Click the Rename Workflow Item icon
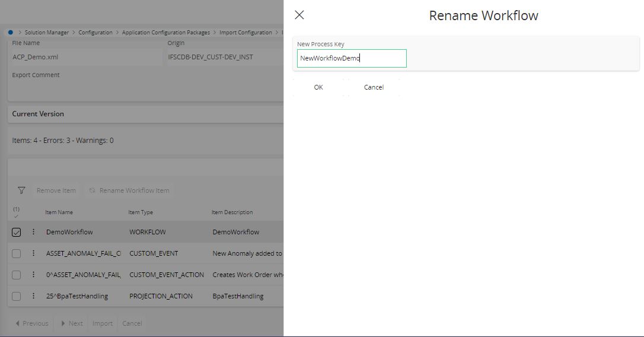Screen dimensions: 644x337 [x=92, y=190]
